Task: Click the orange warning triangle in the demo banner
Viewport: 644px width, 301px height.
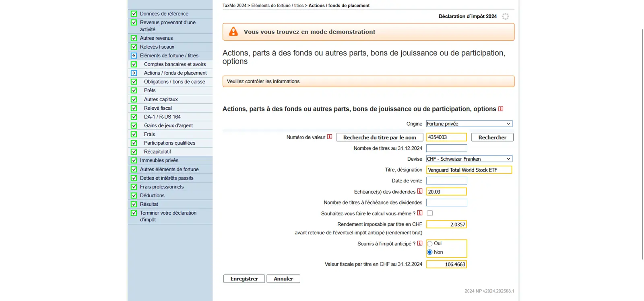Action: pos(233,32)
